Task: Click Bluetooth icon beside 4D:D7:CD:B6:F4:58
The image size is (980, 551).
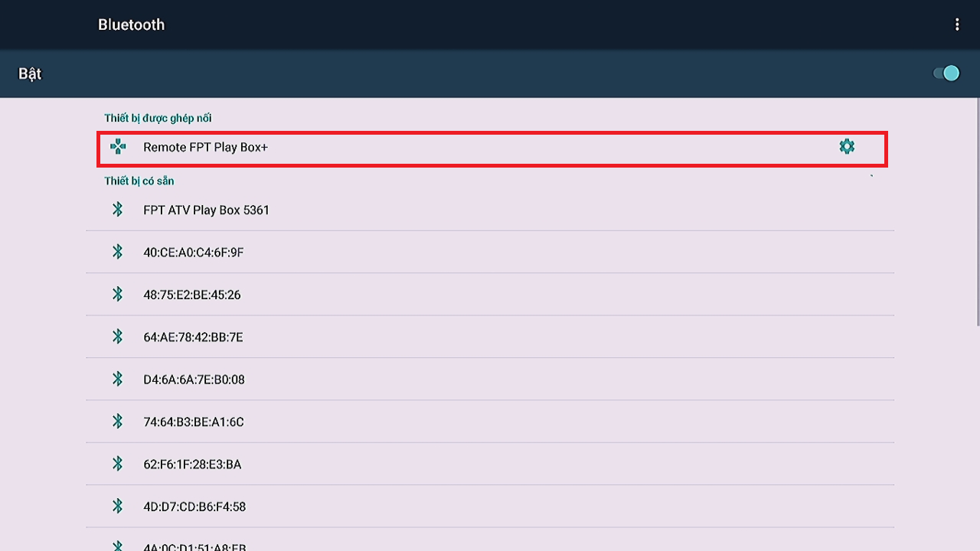Action: 118,506
